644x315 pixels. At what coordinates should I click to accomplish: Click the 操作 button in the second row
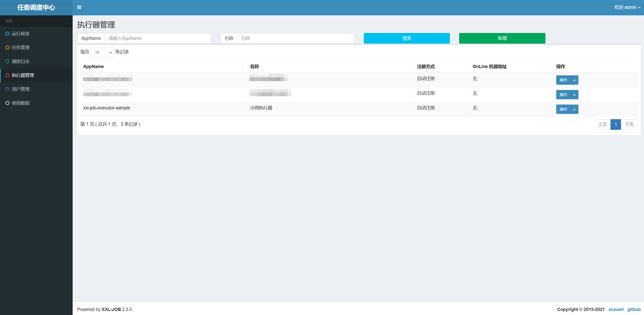tap(563, 95)
